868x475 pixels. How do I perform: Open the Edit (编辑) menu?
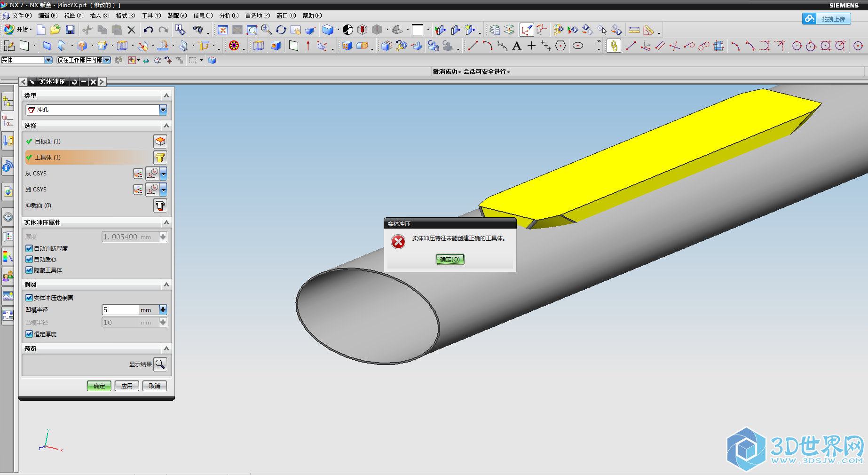(47, 16)
